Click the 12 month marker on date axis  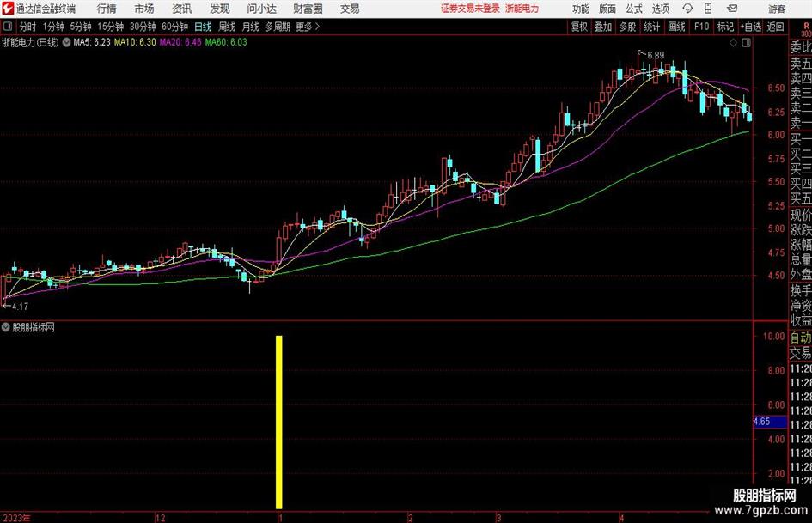161,518
